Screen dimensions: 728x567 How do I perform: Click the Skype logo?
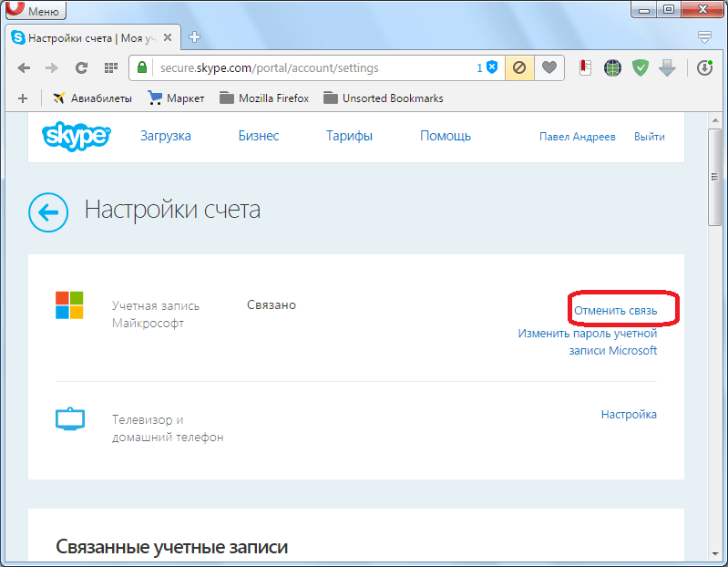point(77,136)
